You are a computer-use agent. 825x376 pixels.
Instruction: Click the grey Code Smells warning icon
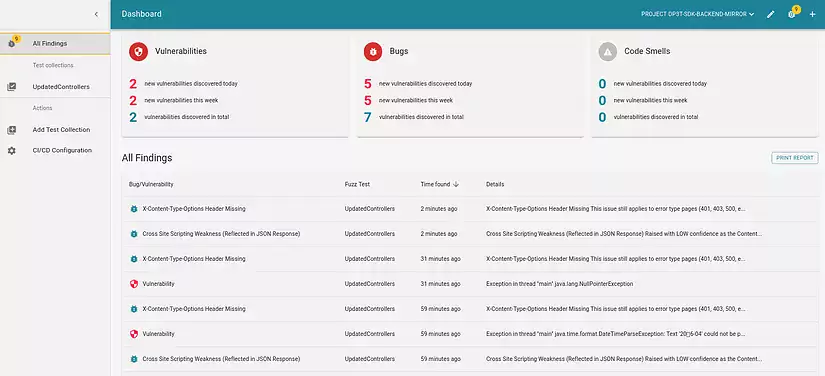point(608,52)
